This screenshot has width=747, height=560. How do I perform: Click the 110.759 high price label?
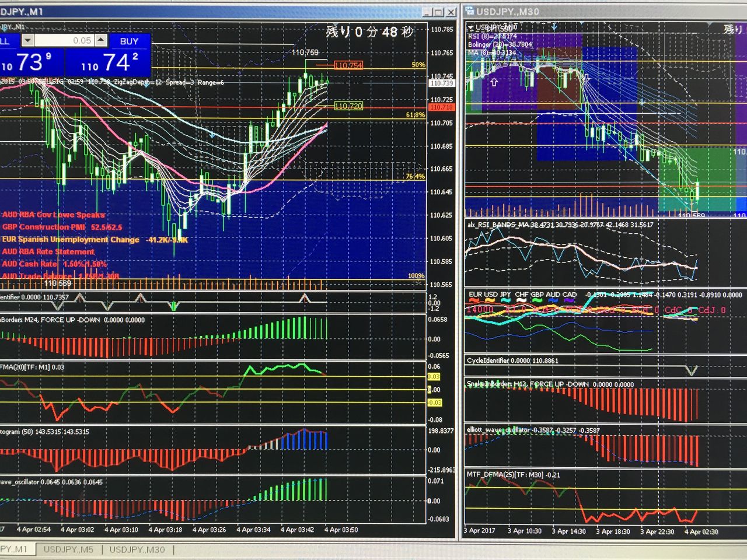click(305, 52)
